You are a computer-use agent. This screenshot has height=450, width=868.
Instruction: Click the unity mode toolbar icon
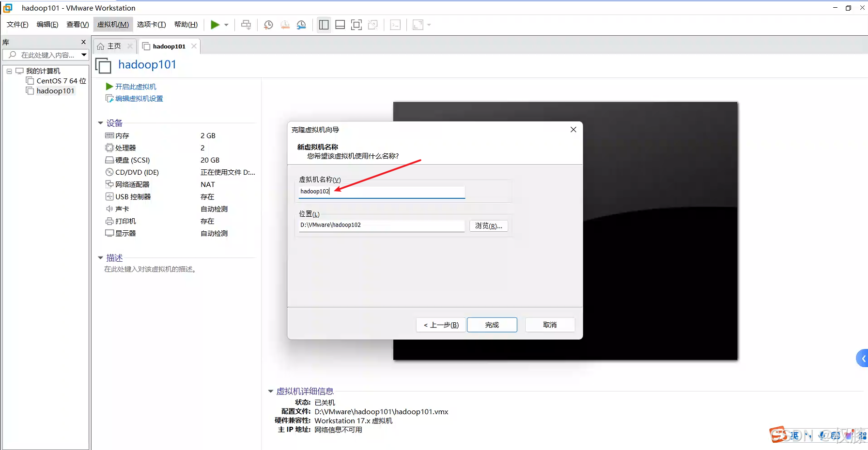373,25
